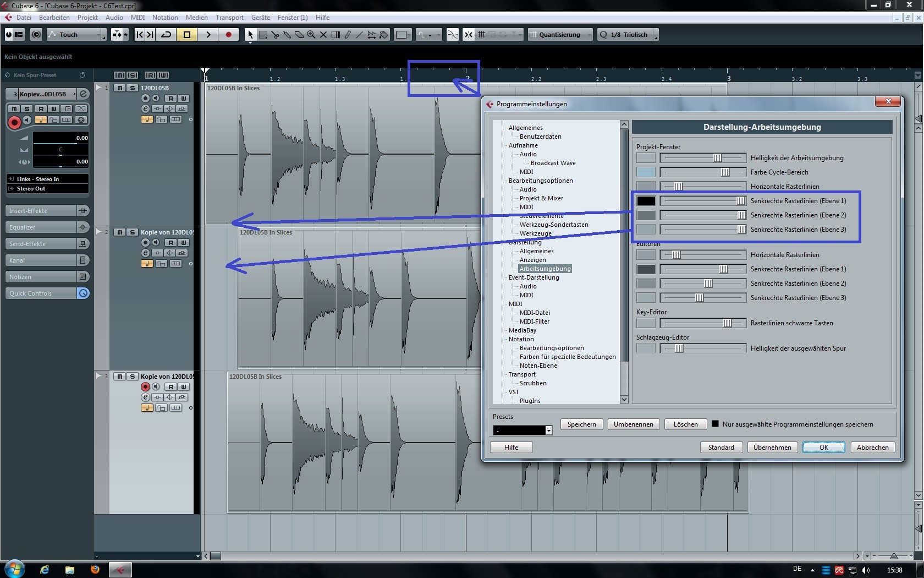Click the Übernehmen button
This screenshot has width=924, height=578.
click(x=772, y=447)
